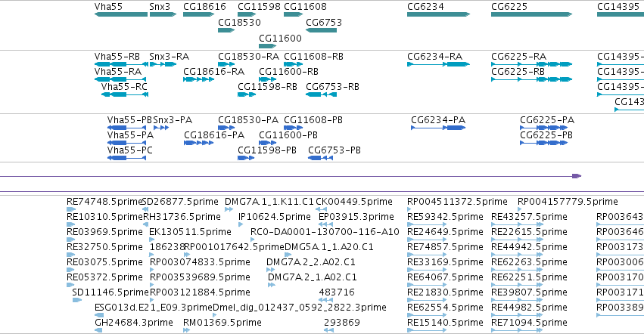The image size is (644, 334).
Task: Select the CK00449.5prime EST label
Action: pyautogui.click(x=354, y=202)
